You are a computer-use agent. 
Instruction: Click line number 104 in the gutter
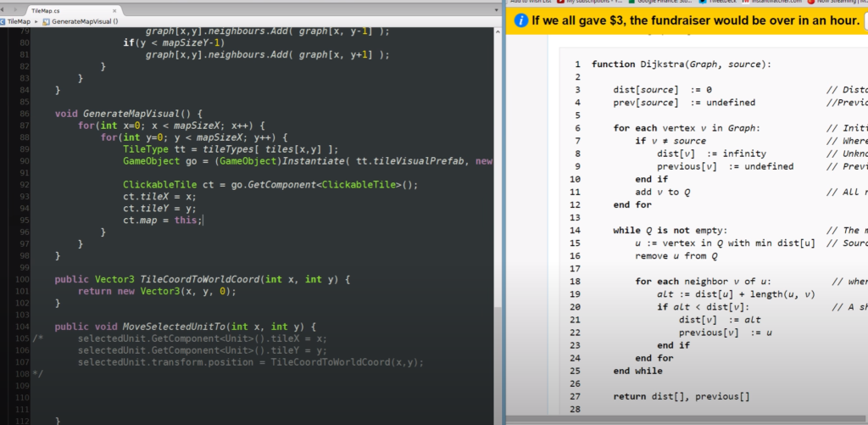(x=22, y=327)
